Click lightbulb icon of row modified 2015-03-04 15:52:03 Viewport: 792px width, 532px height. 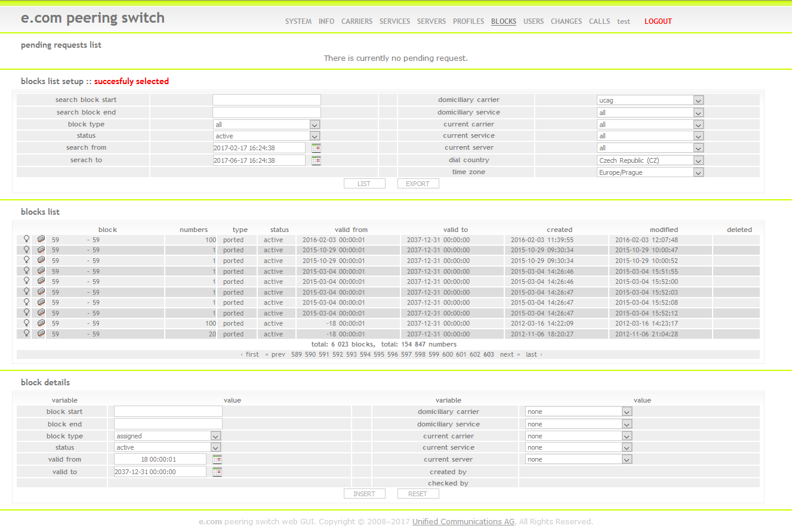[26, 292]
